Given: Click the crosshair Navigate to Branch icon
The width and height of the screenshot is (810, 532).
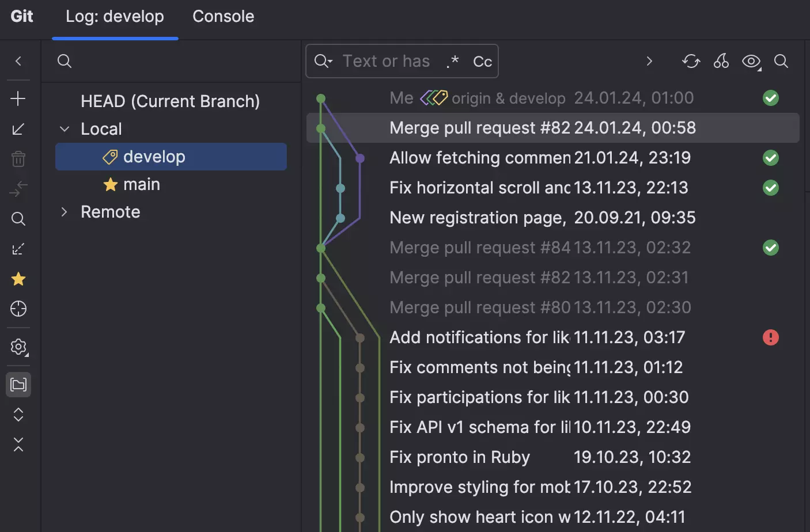Looking at the screenshot, I should (x=18, y=309).
